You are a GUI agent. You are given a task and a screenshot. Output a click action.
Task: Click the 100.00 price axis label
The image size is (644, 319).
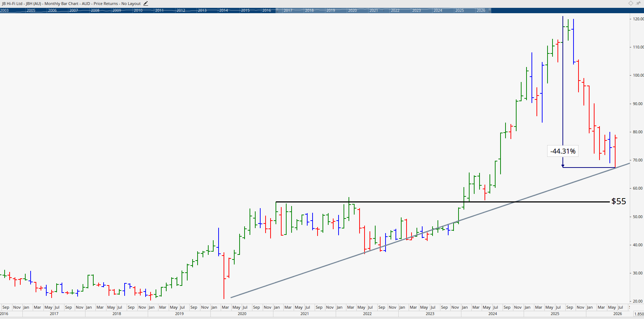point(638,75)
